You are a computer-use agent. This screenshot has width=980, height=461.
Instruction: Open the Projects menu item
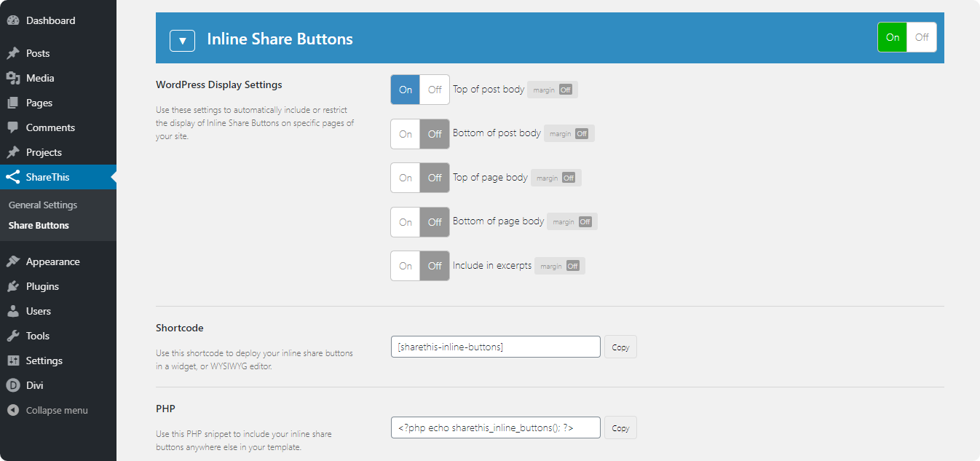tap(58, 152)
